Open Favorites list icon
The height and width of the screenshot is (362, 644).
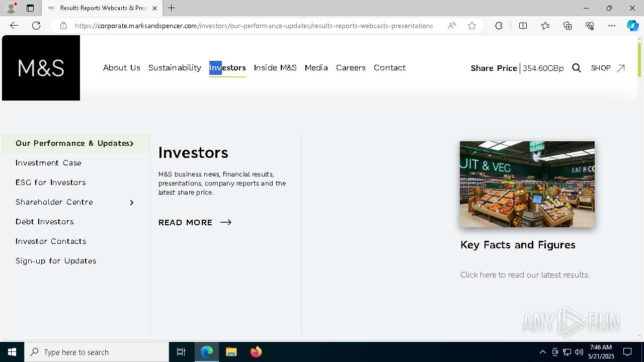545,26
